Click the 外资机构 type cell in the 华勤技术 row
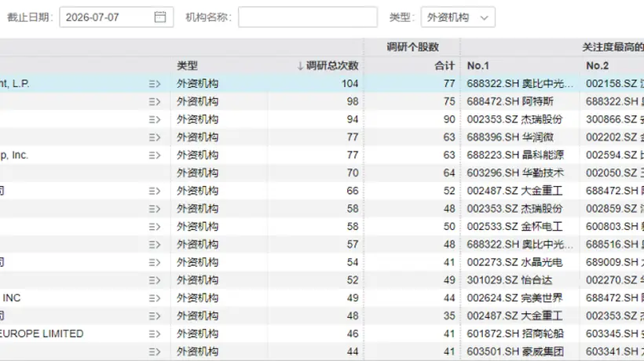 198,173
